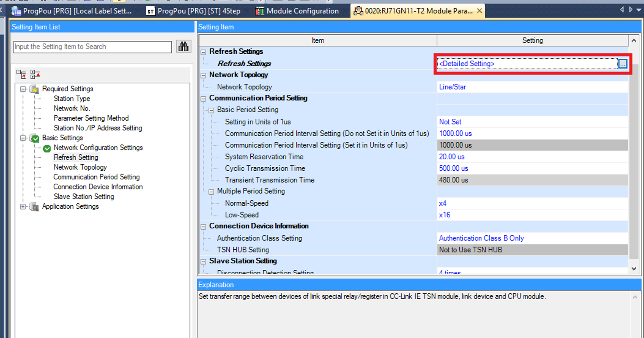Select Network Topology tree item
The height and width of the screenshot is (338, 644).
tap(80, 167)
